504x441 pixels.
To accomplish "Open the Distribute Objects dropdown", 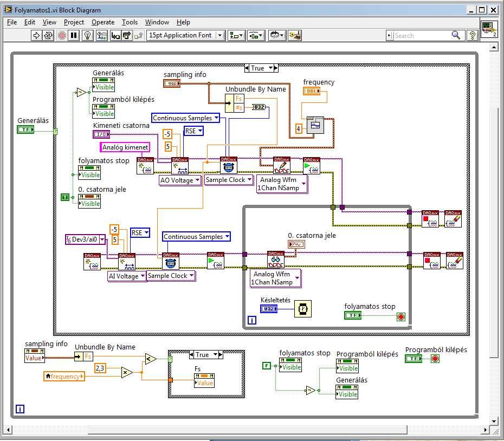I will click(256, 35).
